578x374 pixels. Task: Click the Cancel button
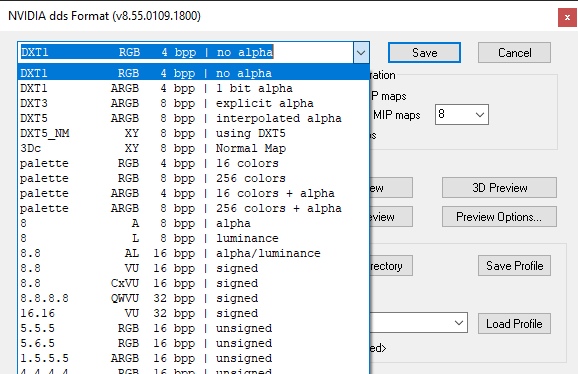(x=514, y=53)
